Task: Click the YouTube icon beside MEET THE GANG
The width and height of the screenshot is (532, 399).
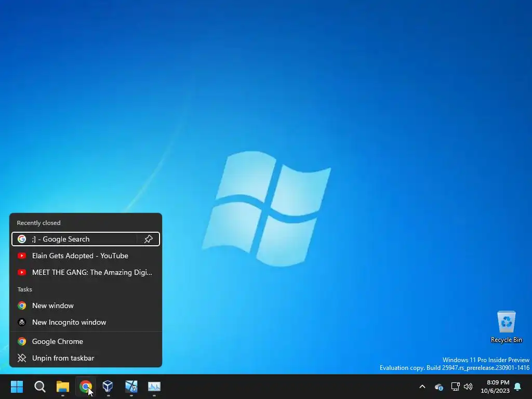Action: pyautogui.click(x=22, y=272)
